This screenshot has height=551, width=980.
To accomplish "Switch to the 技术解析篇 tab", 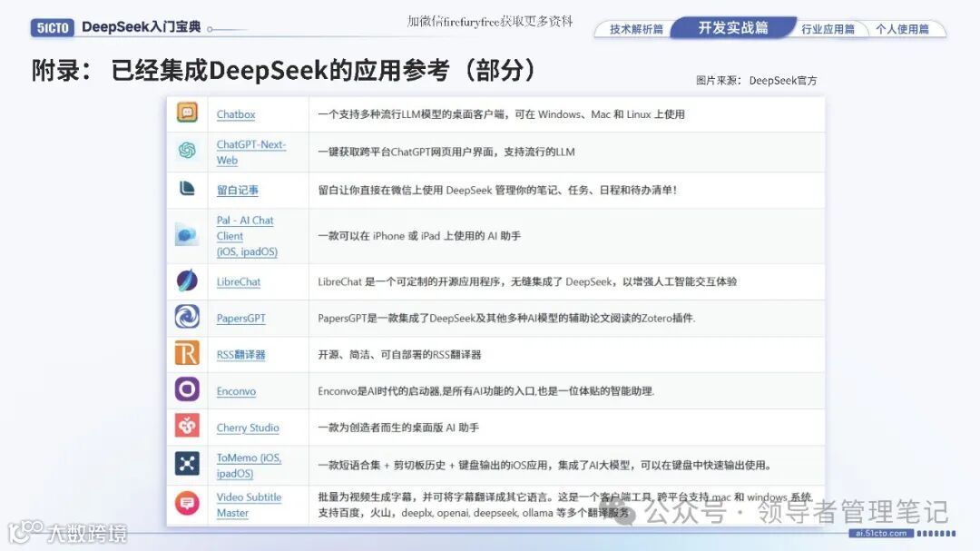I will pos(635,29).
